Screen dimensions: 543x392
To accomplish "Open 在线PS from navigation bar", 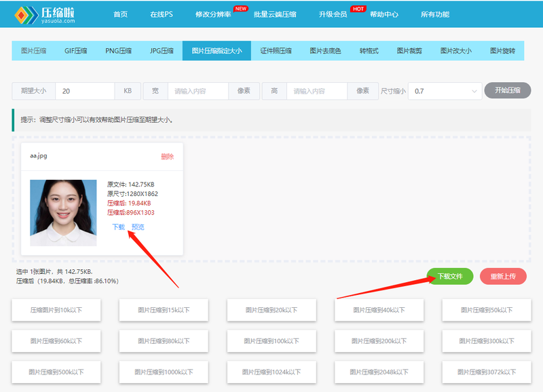I will pos(162,14).
